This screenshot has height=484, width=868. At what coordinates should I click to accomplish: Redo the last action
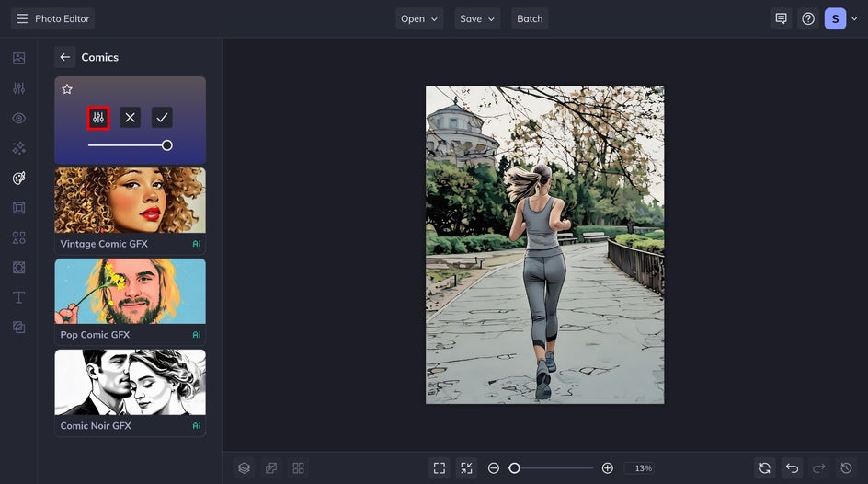[x=819, y=468]
